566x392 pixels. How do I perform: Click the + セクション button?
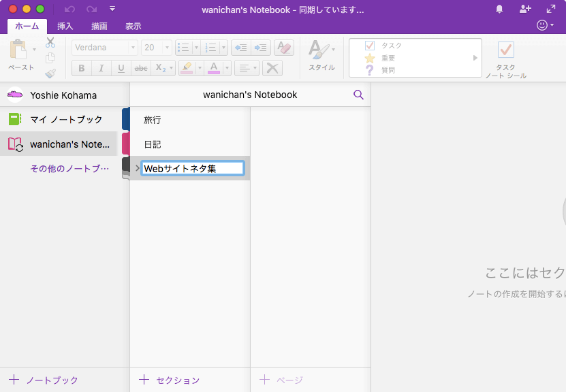(x=170, y=380)
